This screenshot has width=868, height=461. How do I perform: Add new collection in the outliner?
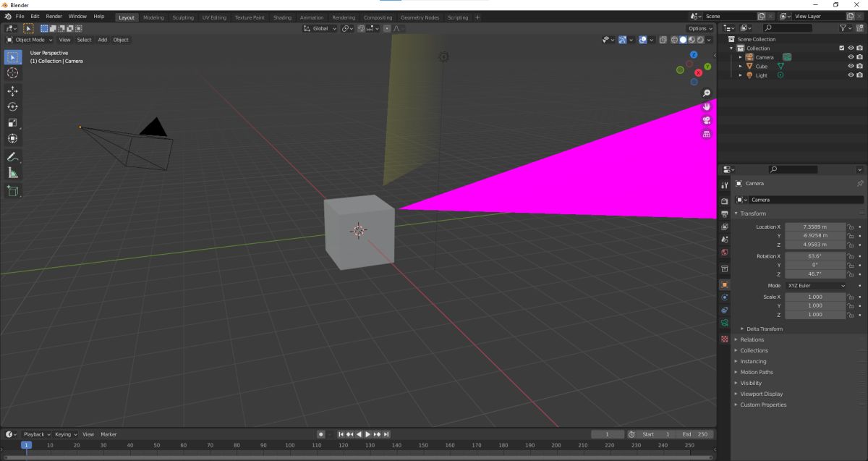(x=859, y=28)
